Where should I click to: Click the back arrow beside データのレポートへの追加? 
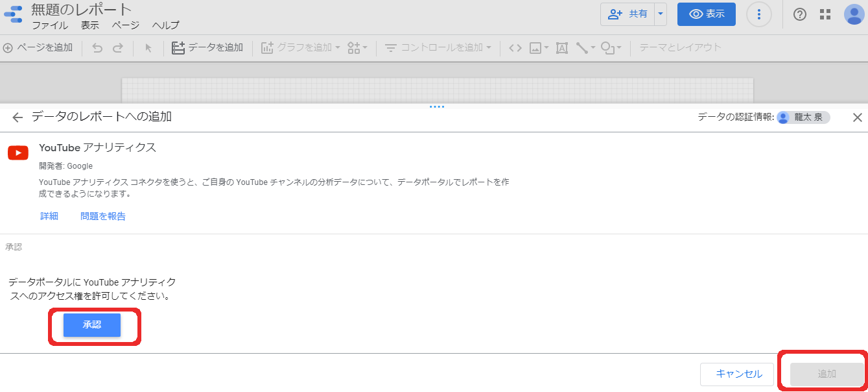[18, 117]
